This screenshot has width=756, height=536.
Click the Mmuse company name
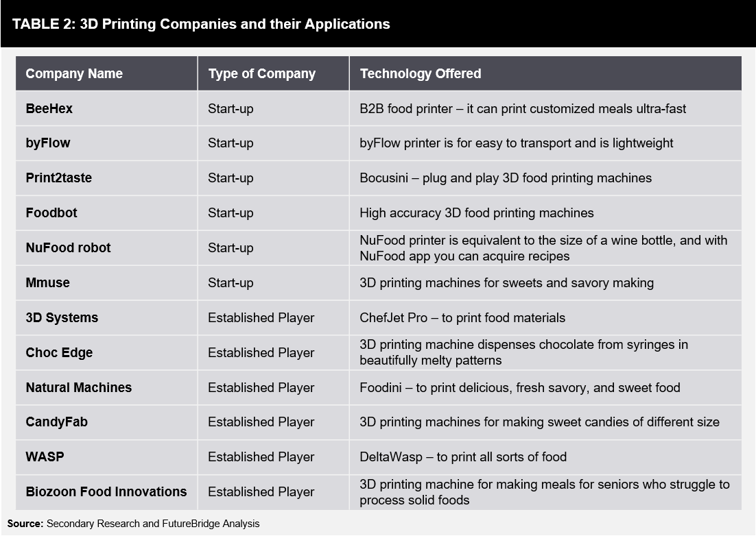[48, 282]
